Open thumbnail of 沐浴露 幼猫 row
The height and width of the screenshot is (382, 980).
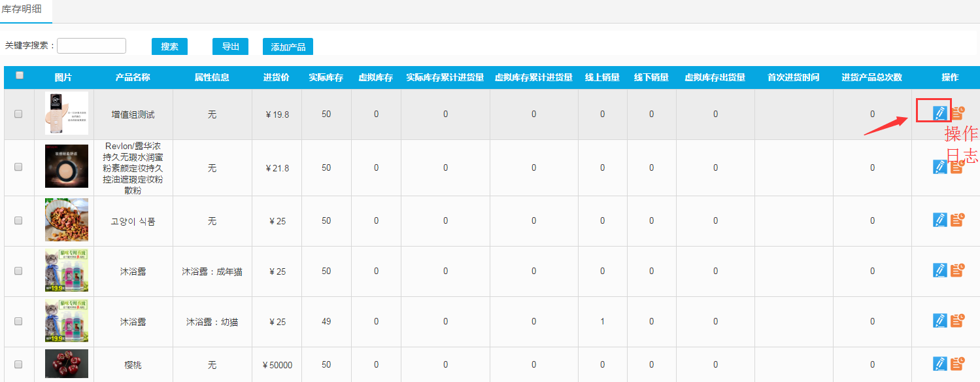67,321
